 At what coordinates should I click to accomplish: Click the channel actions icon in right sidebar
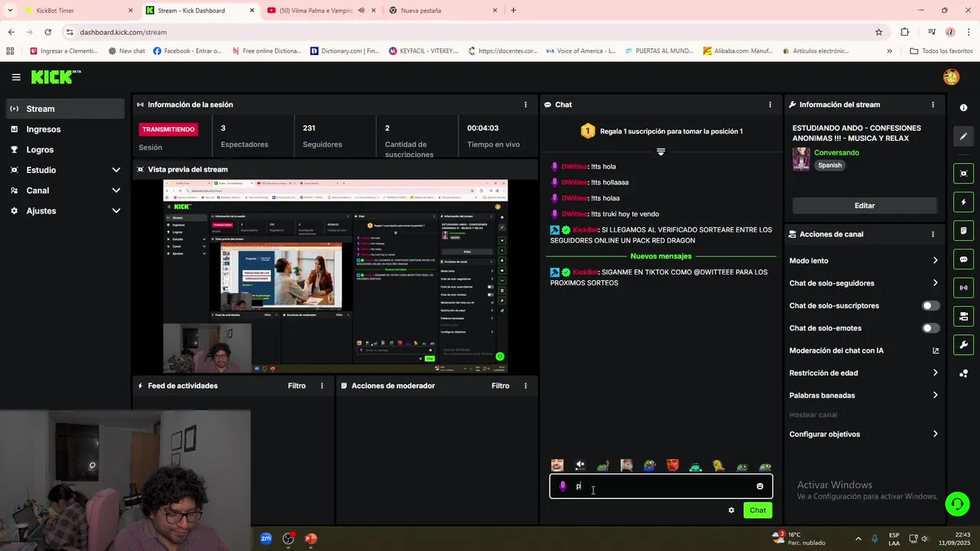tap(963, 316)
